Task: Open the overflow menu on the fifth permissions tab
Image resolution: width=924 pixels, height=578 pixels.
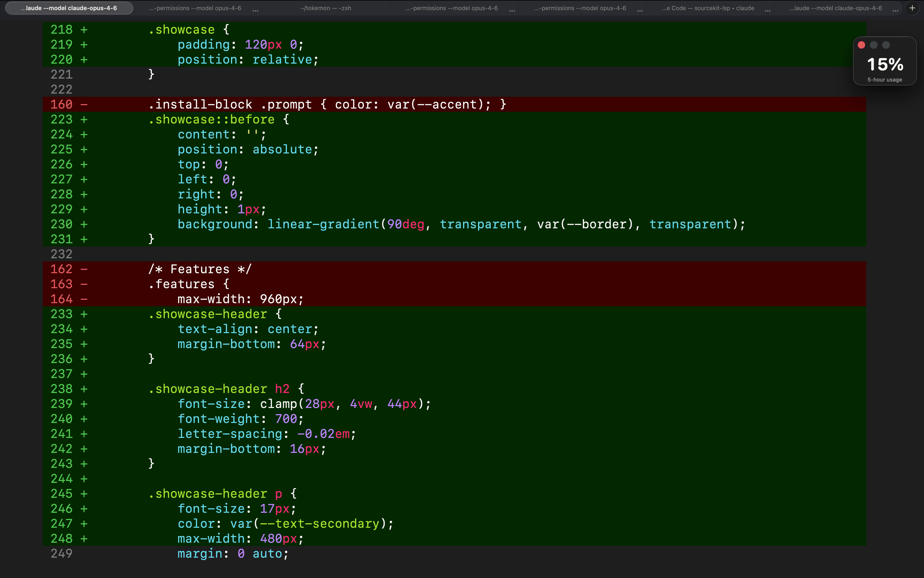Action: click(x=640, y=11)
